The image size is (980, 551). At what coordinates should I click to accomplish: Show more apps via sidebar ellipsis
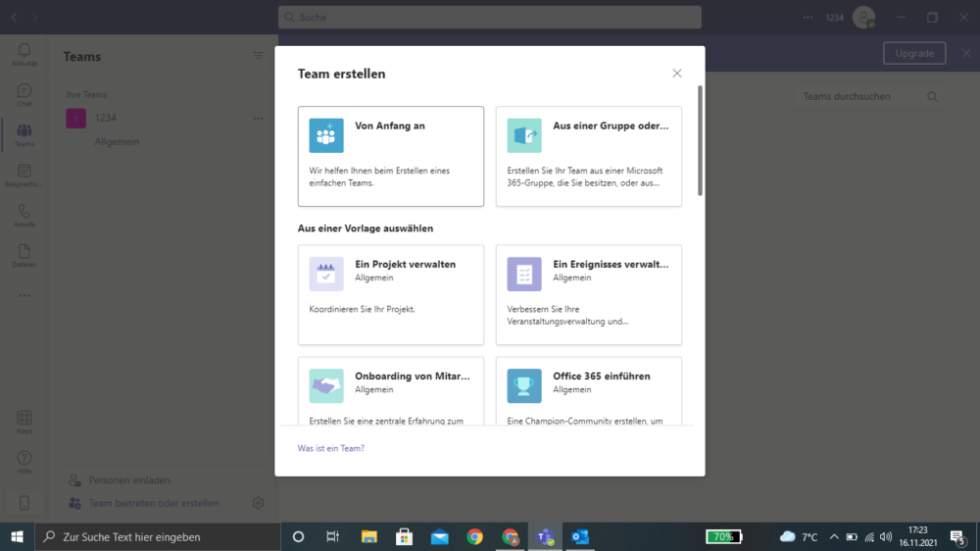[x=24, y=296]
